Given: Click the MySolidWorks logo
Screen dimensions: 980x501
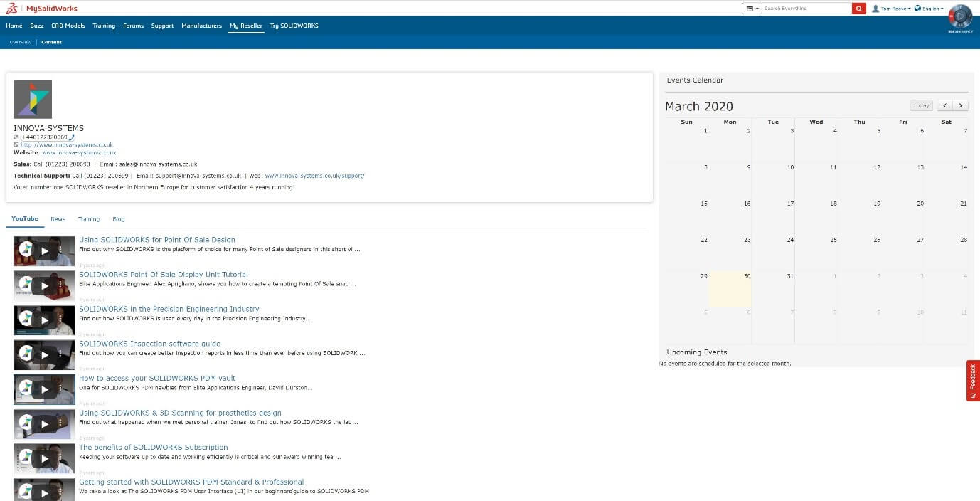Looking at the screenshot, I should [41, 8].
